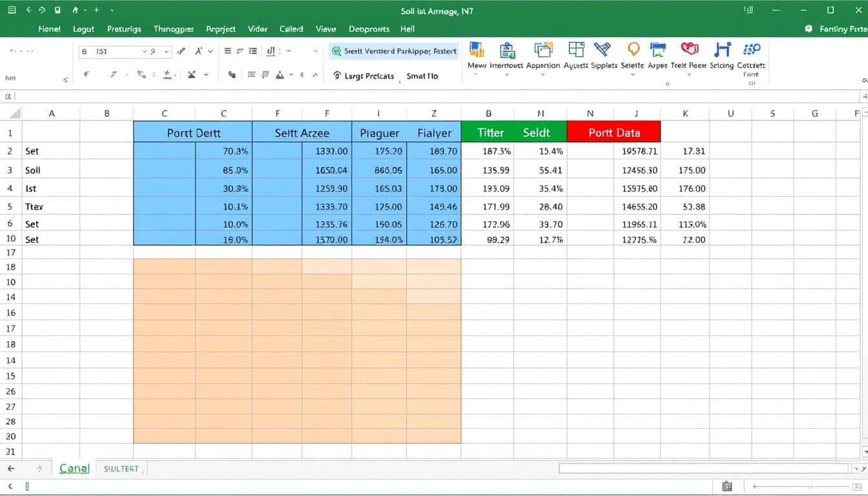The height and width of the screenshot is (496, 868).
Task: Expand the dropdown arrow under Irrertloust
Action: 507,74
